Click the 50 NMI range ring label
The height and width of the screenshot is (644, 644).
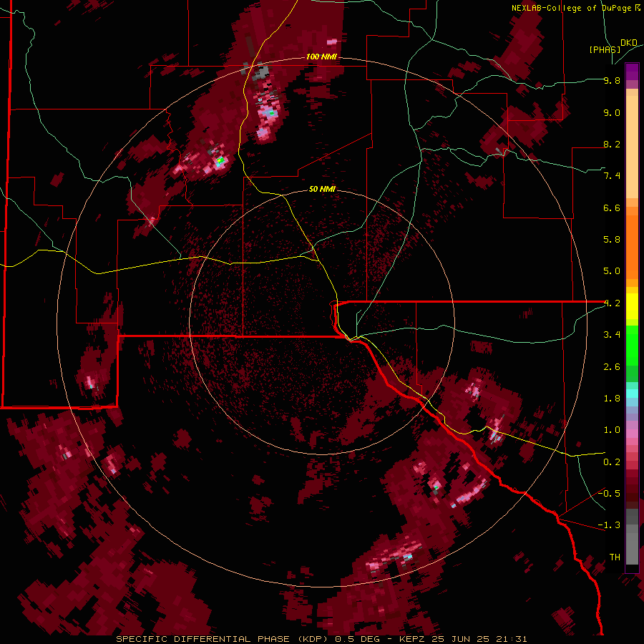click(322, 189)
